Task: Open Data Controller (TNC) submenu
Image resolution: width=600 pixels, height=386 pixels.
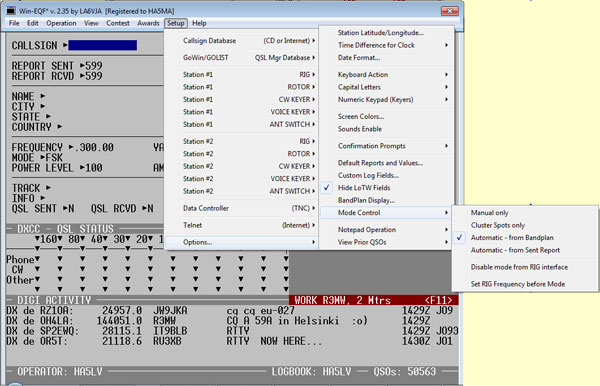Action: [x=241, y=208]
